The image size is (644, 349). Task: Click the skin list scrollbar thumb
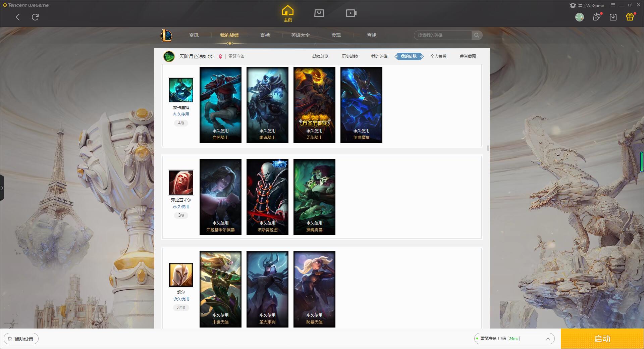pyautogui.click(x=488, y=148)
